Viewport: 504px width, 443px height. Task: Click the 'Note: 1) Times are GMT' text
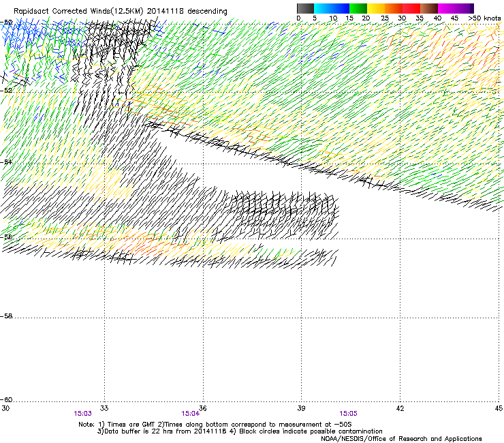click(x=117, y=425)
